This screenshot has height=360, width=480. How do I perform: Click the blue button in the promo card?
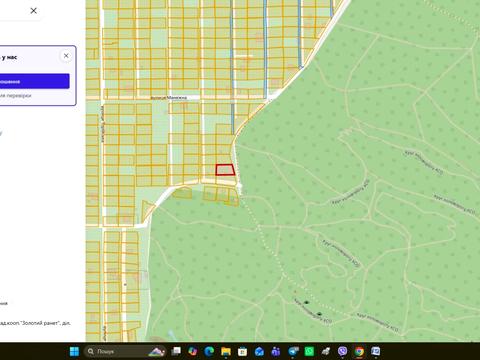[35, 81]
